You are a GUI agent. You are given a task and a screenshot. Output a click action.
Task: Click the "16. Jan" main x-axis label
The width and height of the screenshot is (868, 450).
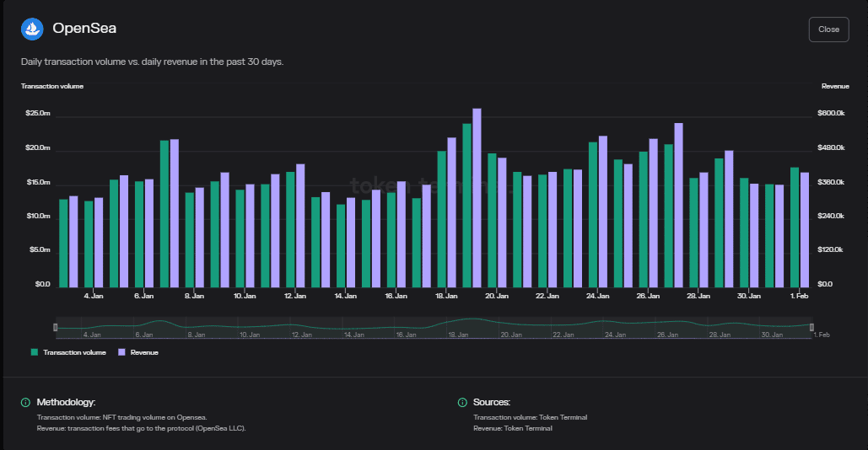pos(396,297)
